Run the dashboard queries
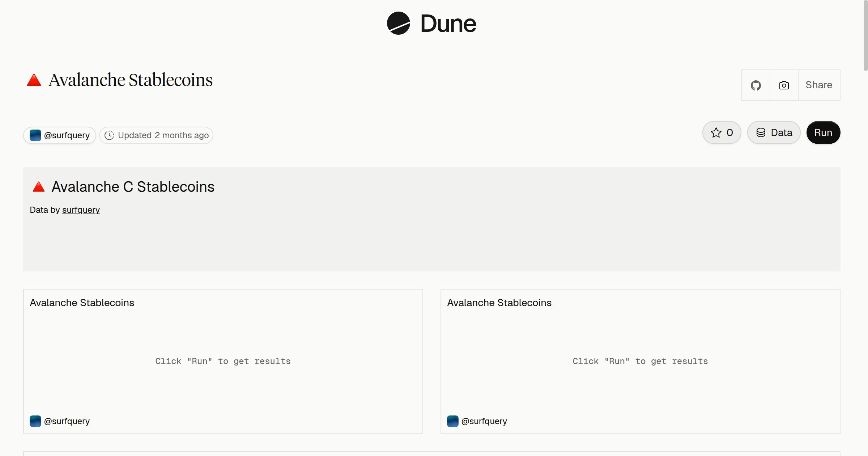Image resolution: width=868 pixels, height=456 pixels. point(823,132)
